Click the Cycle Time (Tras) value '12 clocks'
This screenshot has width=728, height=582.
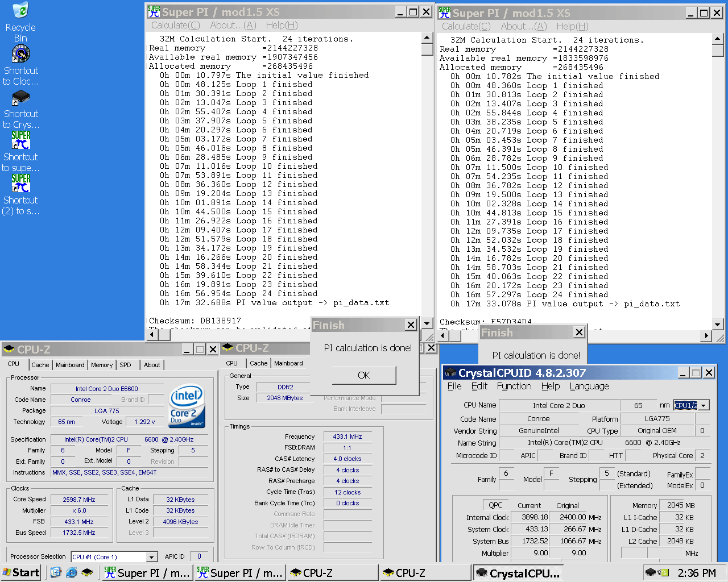point(348,492)
